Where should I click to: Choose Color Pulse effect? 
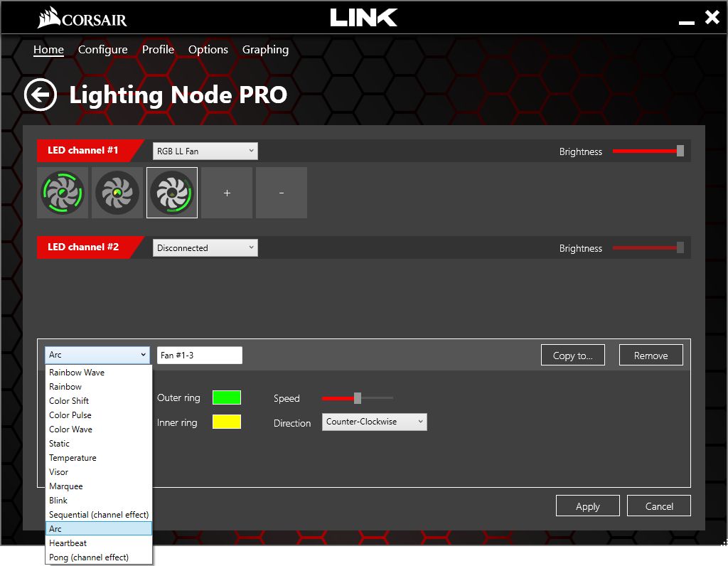pos(99,415)
